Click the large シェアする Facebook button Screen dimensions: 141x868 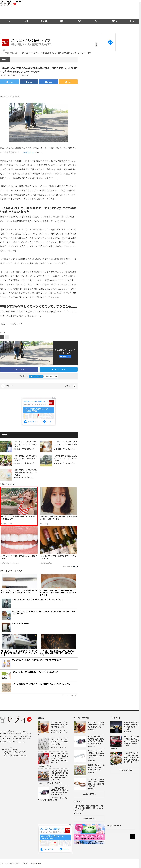point(19,369)
